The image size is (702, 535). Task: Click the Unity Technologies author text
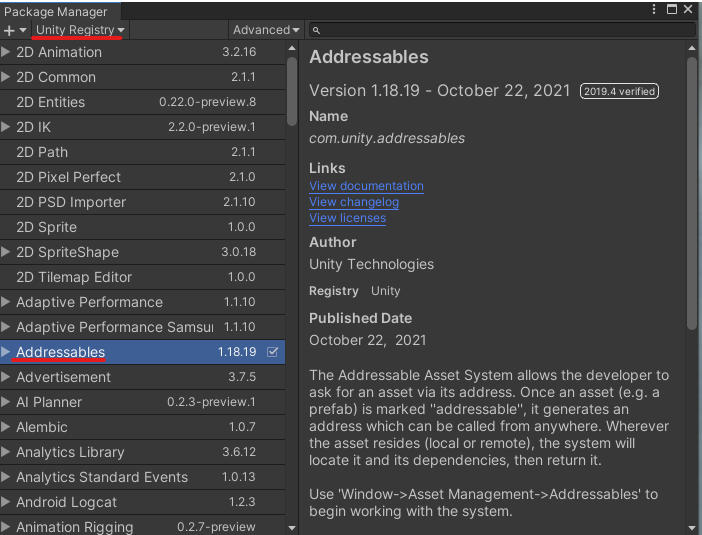pos(371,264)
